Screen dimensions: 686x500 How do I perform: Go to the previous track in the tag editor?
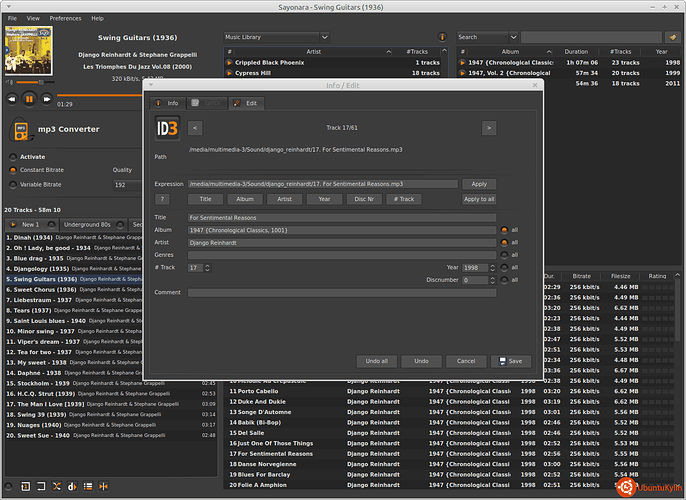(195, 128)
